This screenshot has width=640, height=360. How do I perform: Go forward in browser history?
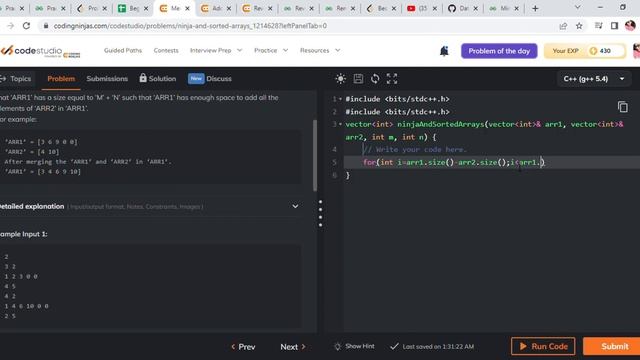click(10, 26)
